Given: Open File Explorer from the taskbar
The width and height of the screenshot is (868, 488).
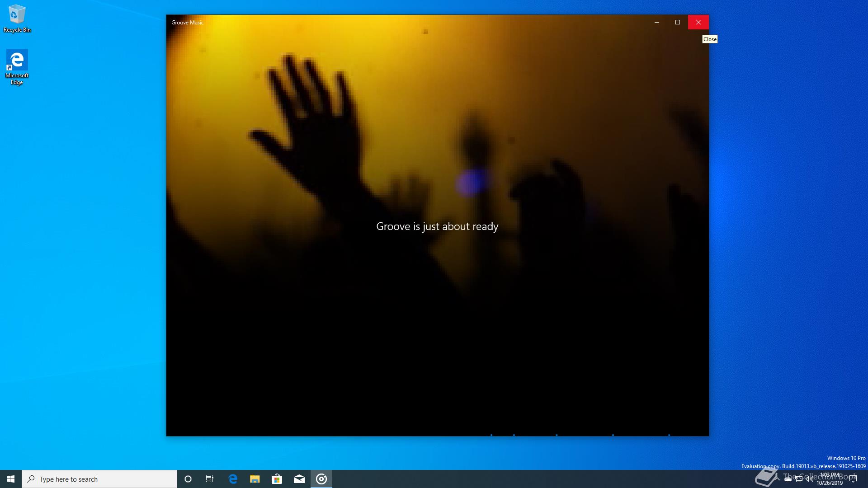Looking at the screenshot, I should (x=255, y=479).
